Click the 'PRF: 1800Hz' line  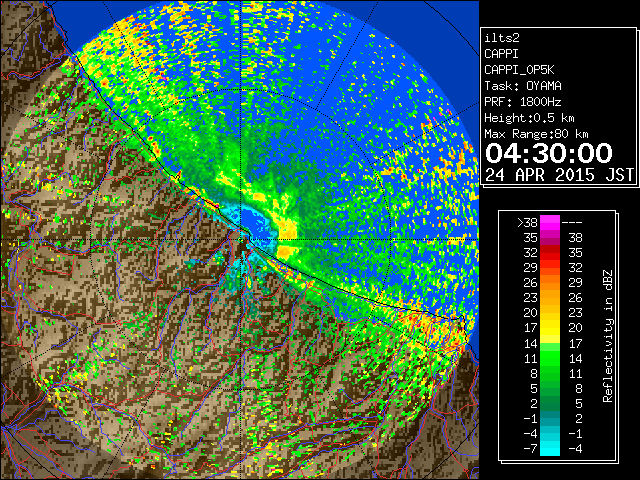tap(523, 102)
